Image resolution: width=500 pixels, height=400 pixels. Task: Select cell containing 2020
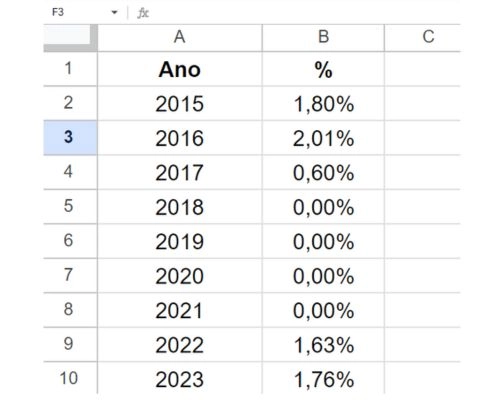[x=180, y=275]
